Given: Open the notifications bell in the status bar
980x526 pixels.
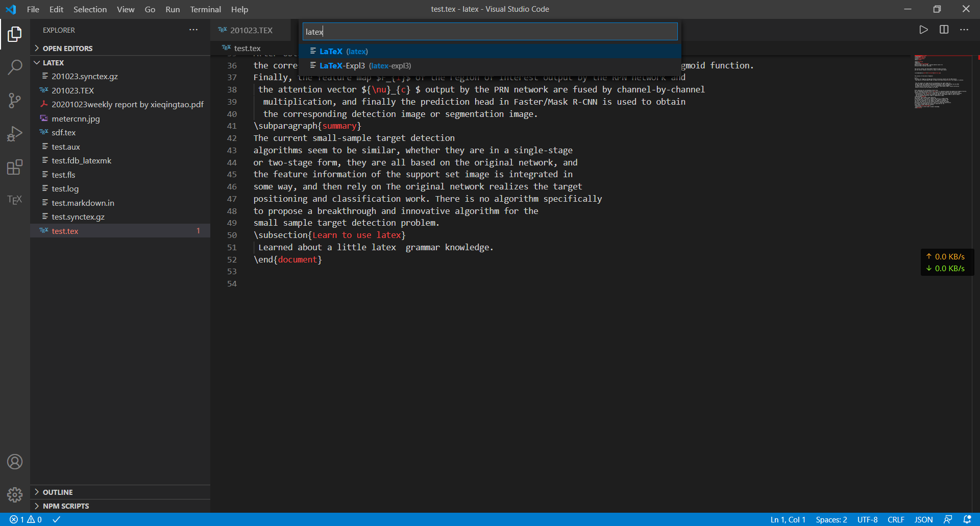Looking at the screenshot, I should [968, 519].
